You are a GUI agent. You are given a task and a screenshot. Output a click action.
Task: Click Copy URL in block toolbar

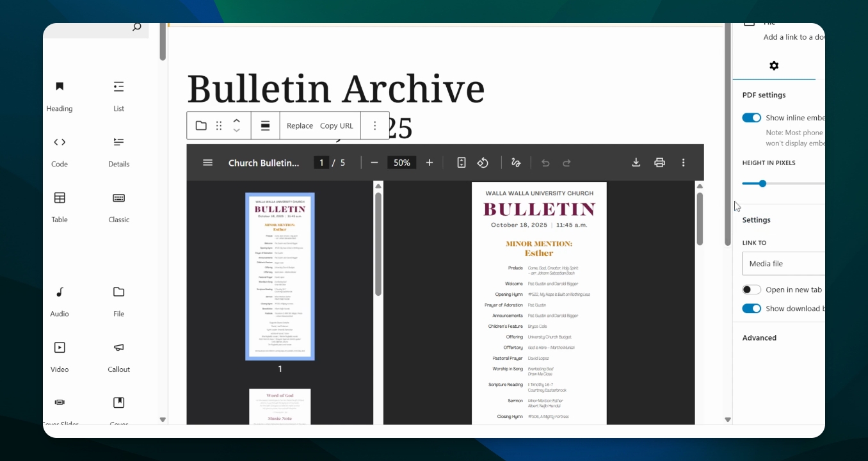pyautogui.click(x=337, y=126)
